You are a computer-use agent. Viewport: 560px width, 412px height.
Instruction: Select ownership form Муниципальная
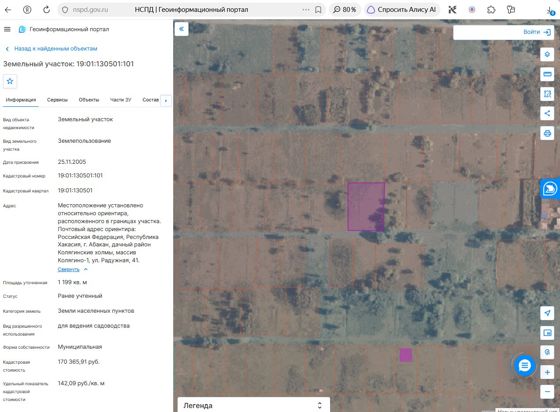click(80, 347)
